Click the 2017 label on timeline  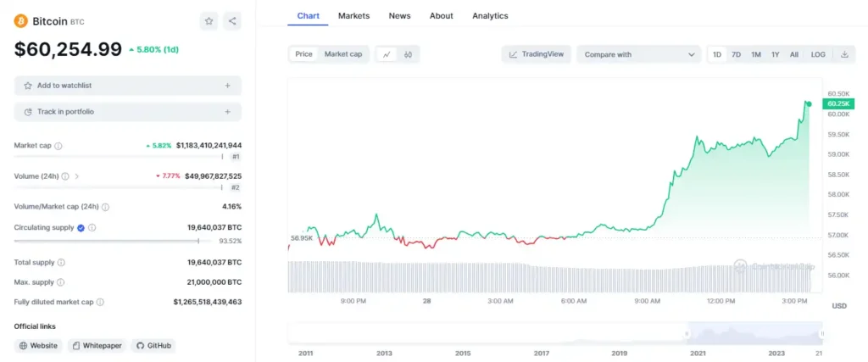(x=541, y=353)
